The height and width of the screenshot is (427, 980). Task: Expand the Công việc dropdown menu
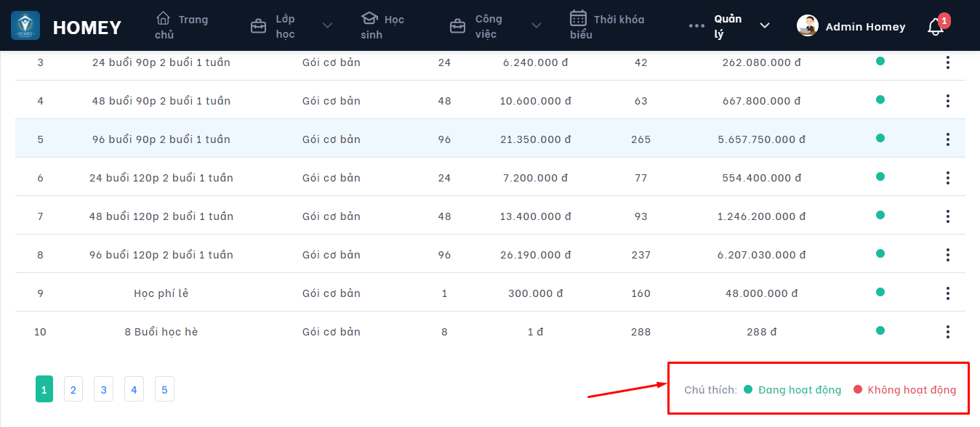tap(536, 26)
